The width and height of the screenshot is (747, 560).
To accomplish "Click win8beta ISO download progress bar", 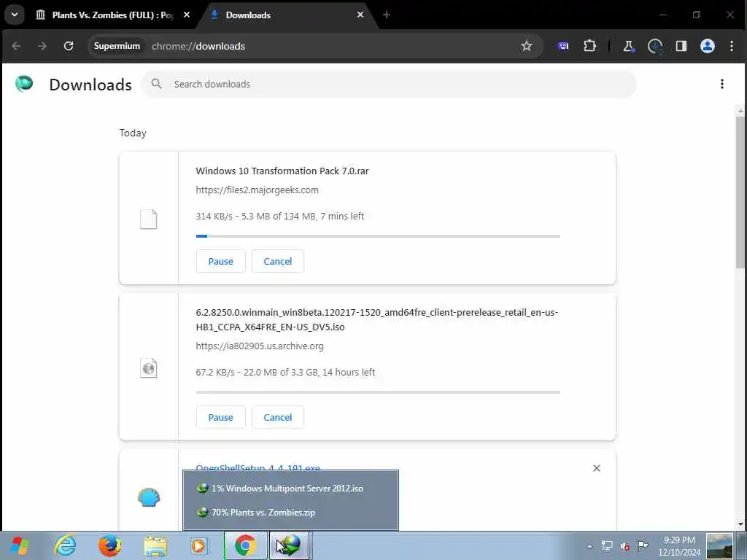I will 378,392.
